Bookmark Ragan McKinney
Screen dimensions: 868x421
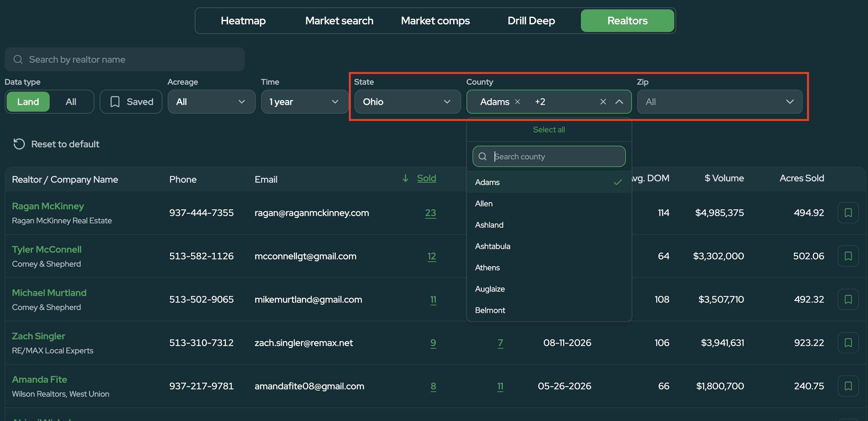pyautogui.click(x=848, y=213)
